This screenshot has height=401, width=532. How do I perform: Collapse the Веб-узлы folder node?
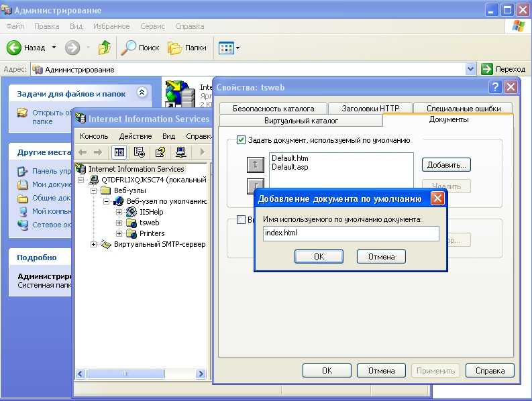pos(94,190)
